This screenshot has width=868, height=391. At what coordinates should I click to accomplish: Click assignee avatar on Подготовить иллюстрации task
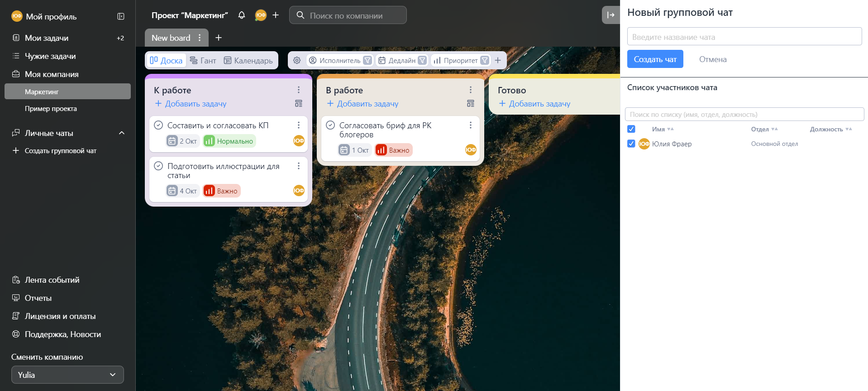point(299,191)
